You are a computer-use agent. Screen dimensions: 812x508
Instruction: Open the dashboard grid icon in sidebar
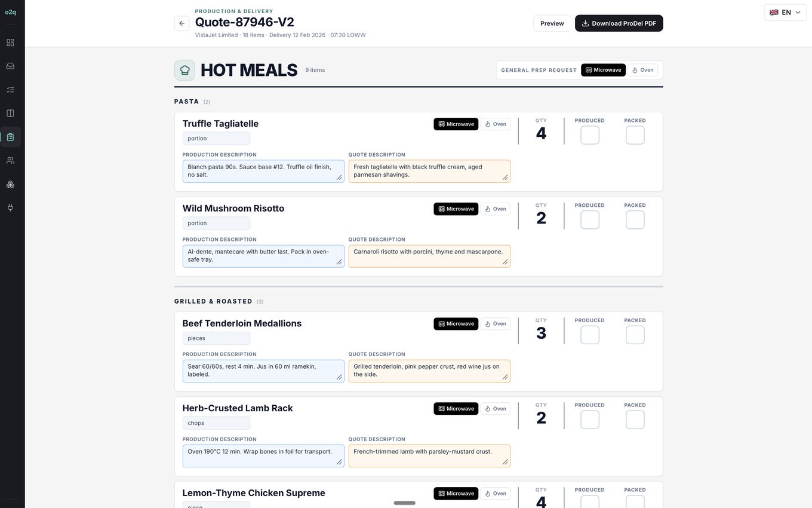point(10,43)
